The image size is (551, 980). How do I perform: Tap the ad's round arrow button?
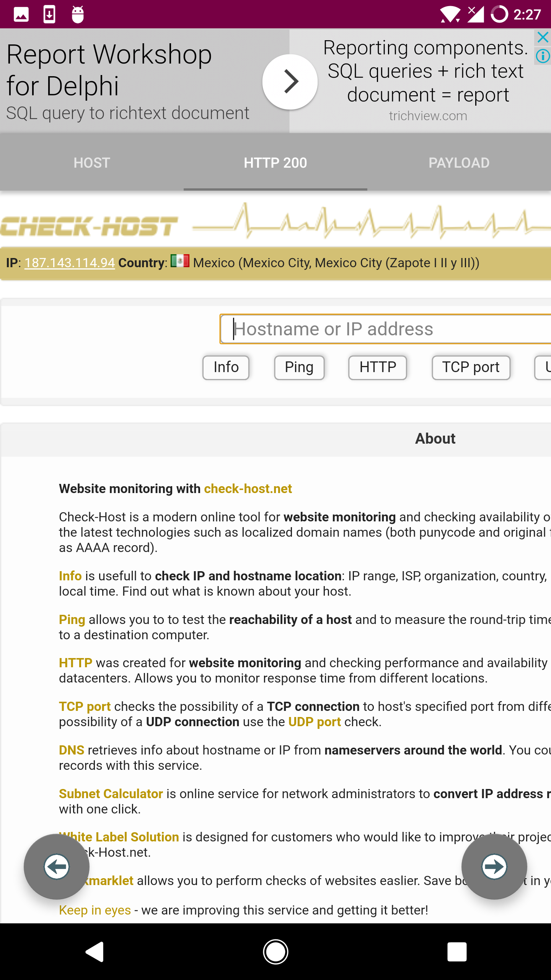[290, 82]
